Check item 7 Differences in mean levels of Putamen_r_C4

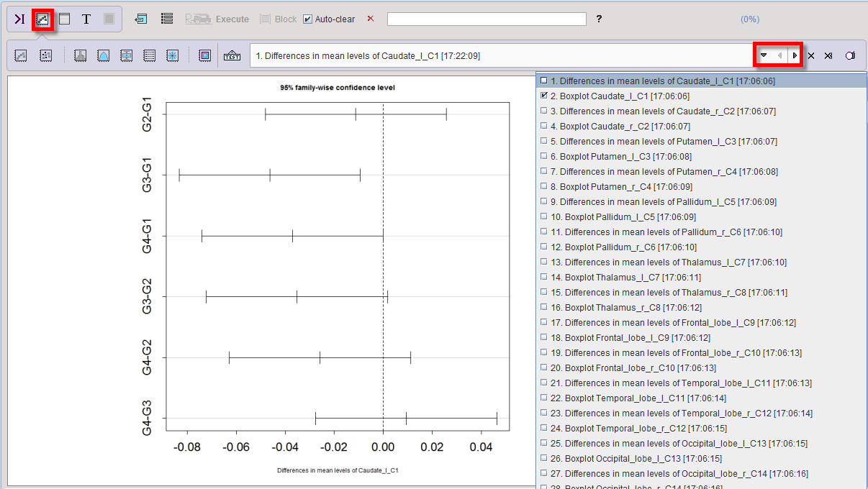tap(544, 172)
